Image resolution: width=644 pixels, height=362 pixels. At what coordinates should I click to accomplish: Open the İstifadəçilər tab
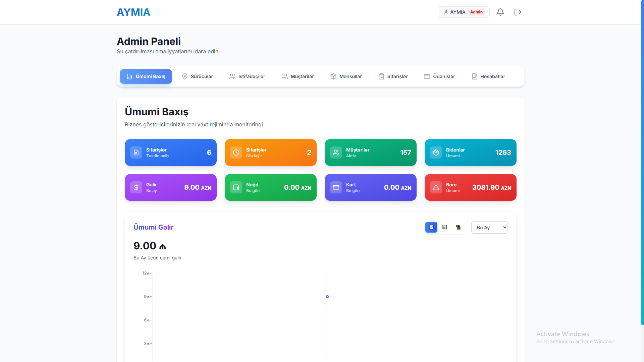(x=247, y=76)
